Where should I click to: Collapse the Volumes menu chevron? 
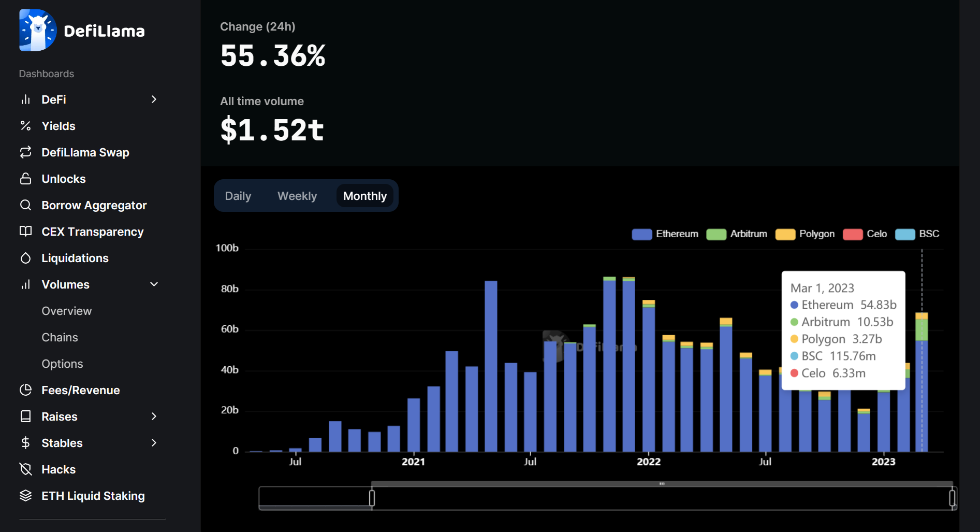click(x=154, y=284)
